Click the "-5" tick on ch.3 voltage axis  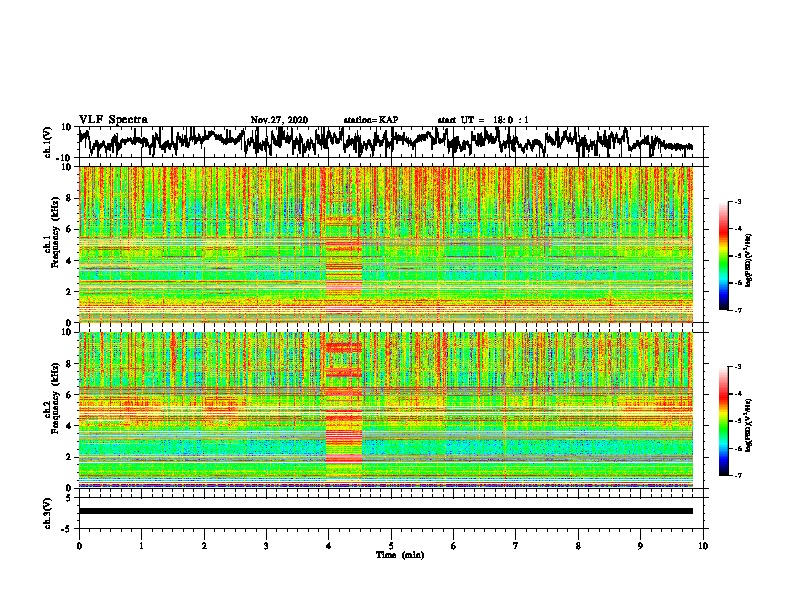click(67, 529)
